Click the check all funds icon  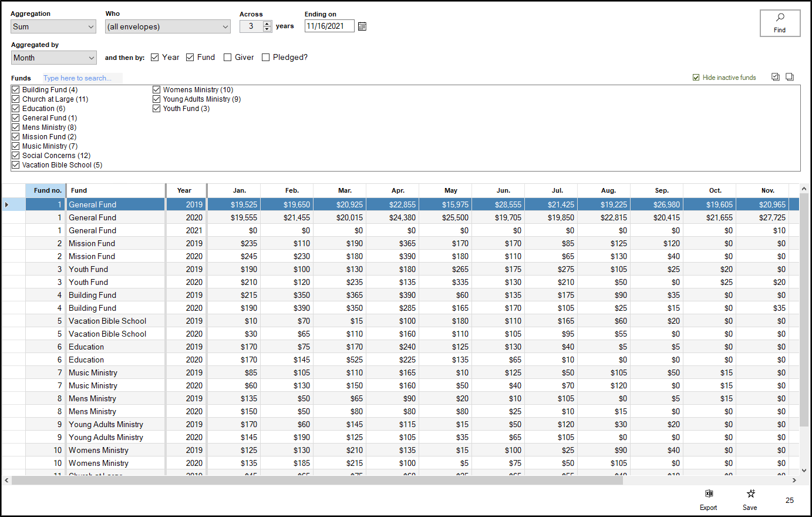point(776,77)
